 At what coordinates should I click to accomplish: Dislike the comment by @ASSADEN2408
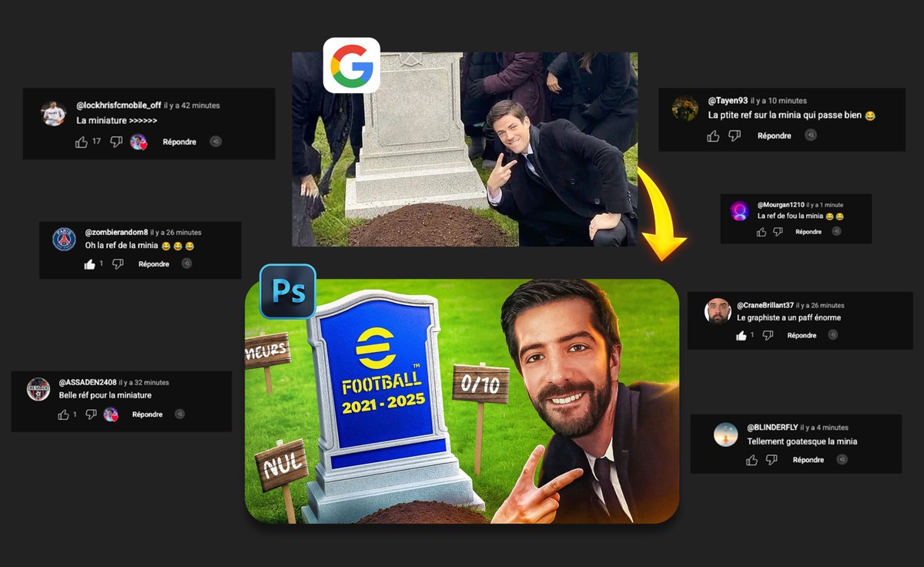tap(91, 414)
